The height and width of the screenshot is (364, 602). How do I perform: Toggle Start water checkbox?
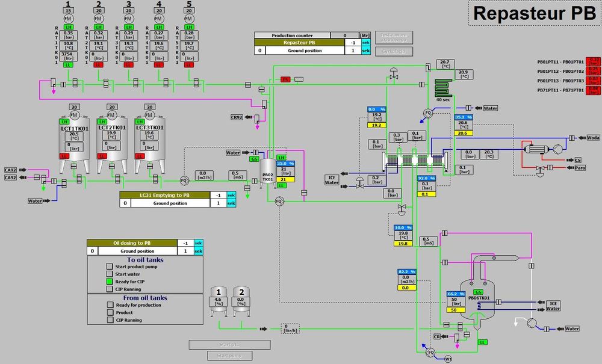pos(110,274)
